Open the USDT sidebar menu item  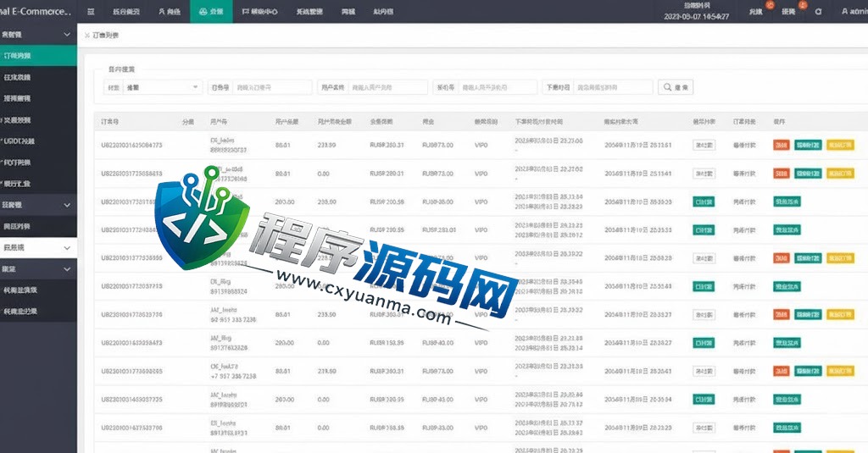38,141
